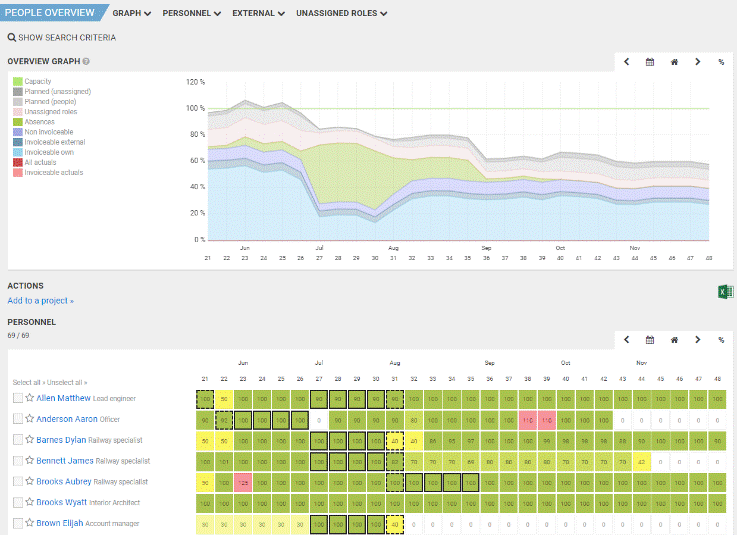The height and width of the screenshot is (535, 737).
Task: Open Allen Matthew profile link
Action: [63, 398]
